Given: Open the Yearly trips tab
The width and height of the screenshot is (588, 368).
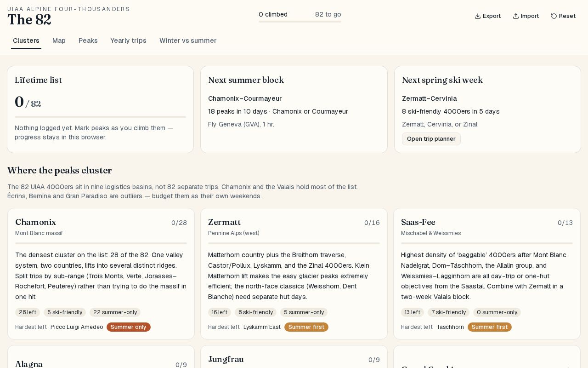Looking at the screenshot, I should click(x=128, y=40).
